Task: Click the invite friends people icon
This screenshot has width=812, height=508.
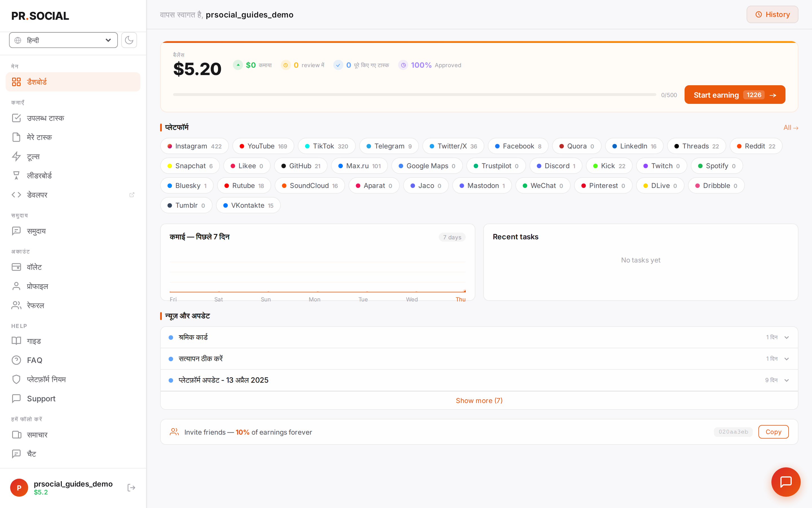Action: point(174,432)
